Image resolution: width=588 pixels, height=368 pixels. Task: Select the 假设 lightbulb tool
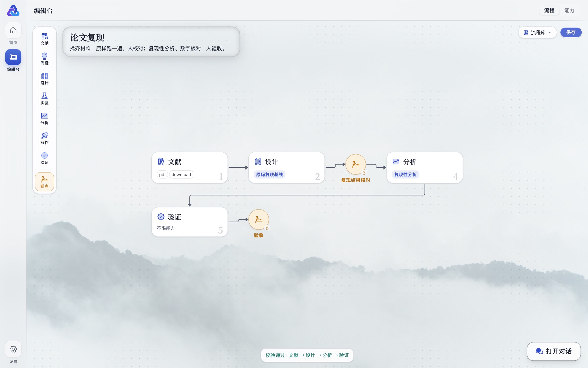44,59
